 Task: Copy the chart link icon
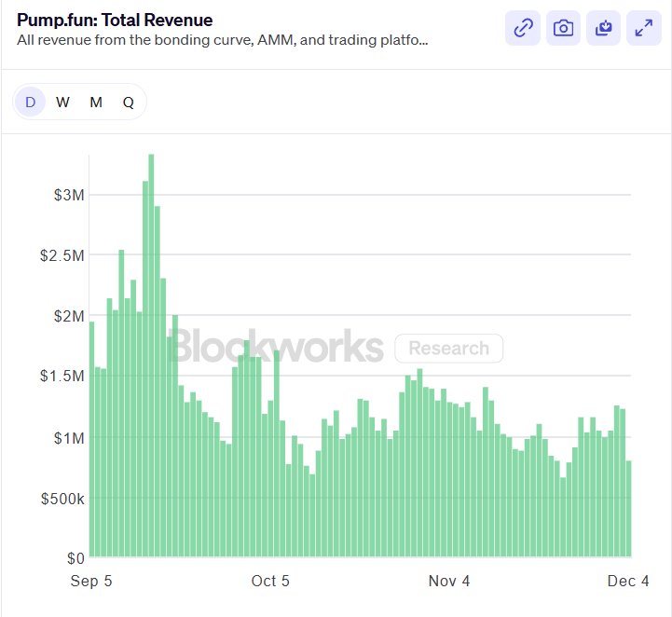tap(523, 28)
